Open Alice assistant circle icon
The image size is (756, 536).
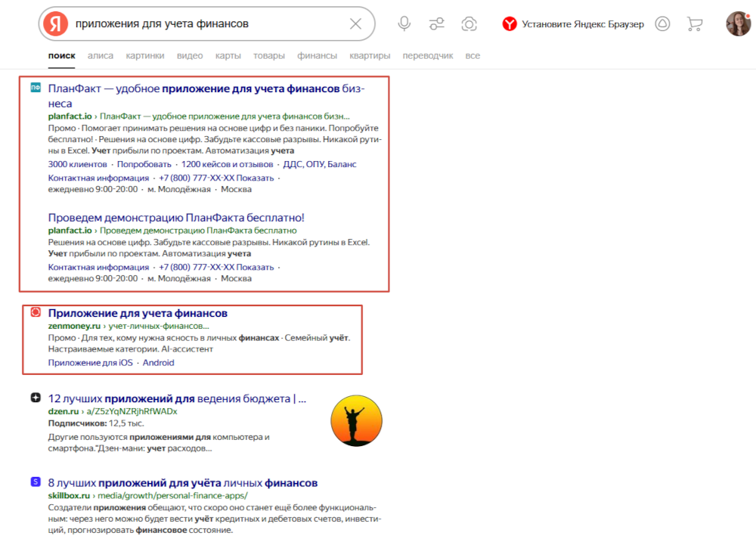[662, 23]
